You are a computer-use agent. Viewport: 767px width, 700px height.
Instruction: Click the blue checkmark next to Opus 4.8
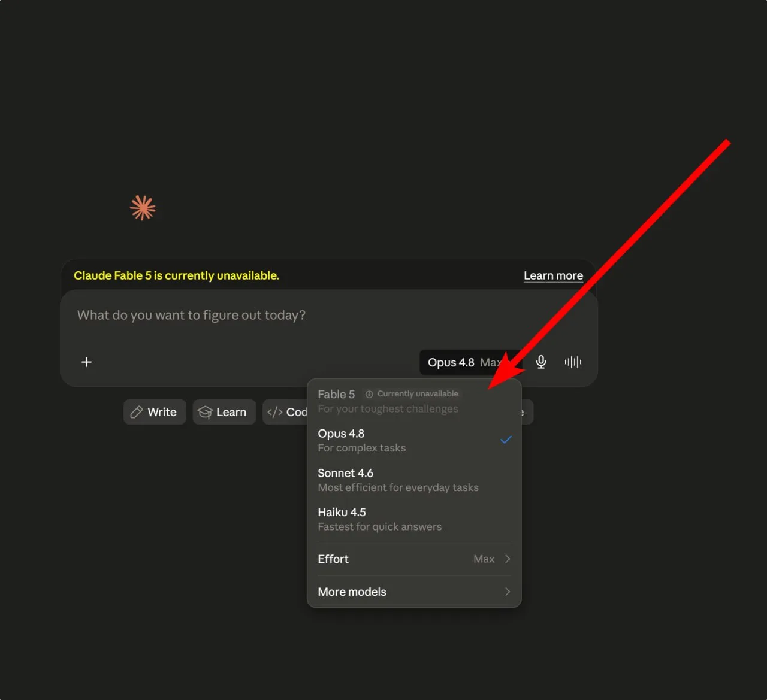click(506, 440)
